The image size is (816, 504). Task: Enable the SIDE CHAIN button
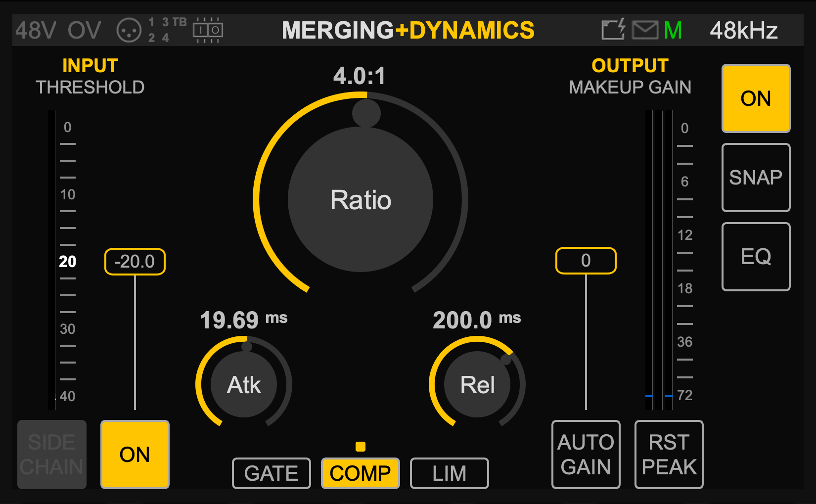[x=52, y=455]
